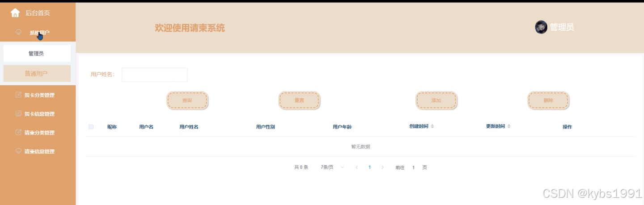
Task: Go to the next page using the right arrow
Action: 382,167
